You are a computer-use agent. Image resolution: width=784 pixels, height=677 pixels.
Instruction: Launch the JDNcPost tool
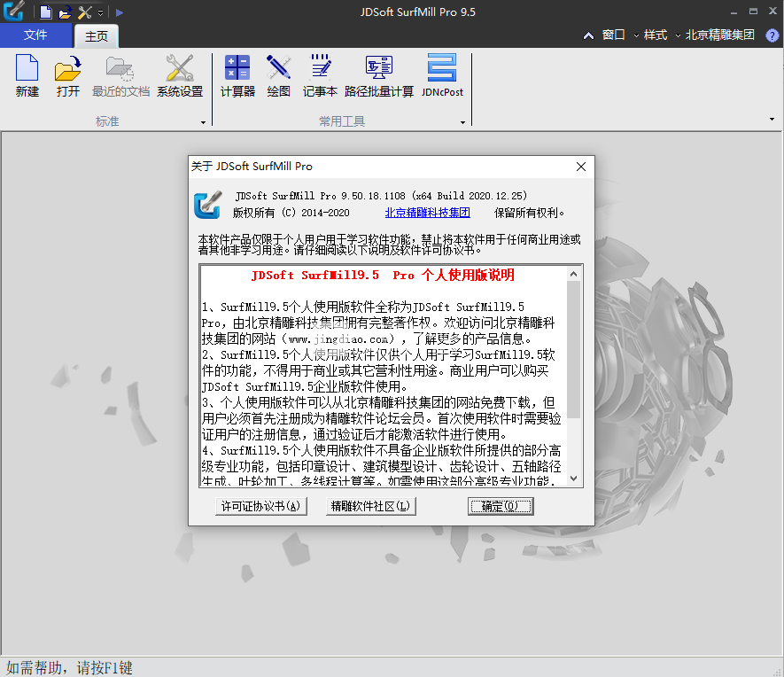tap(442, 76)
